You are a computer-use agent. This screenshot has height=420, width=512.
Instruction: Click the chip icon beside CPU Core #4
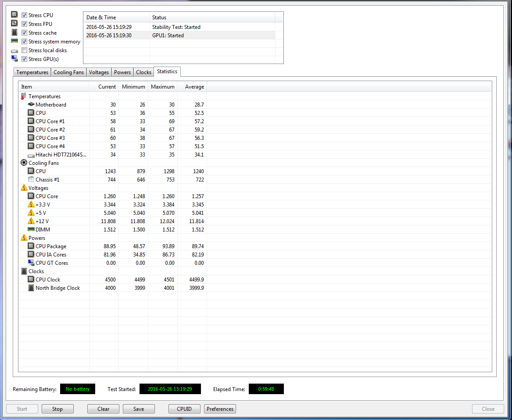point(31,146)
